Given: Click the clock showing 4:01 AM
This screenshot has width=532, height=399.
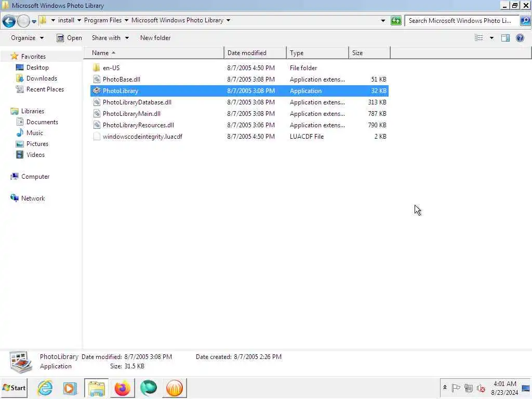Looking at the screenshot, I should click(504, 388).
